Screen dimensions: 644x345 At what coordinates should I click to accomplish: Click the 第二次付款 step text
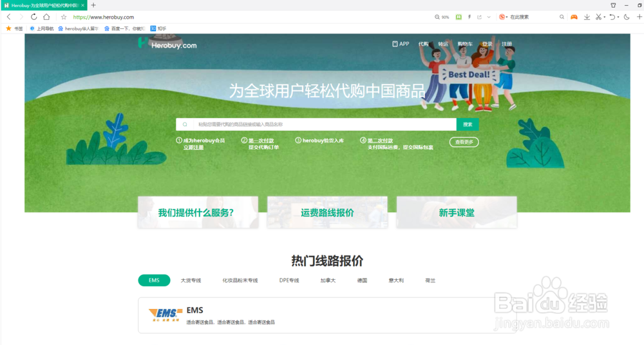coord(380,141)
